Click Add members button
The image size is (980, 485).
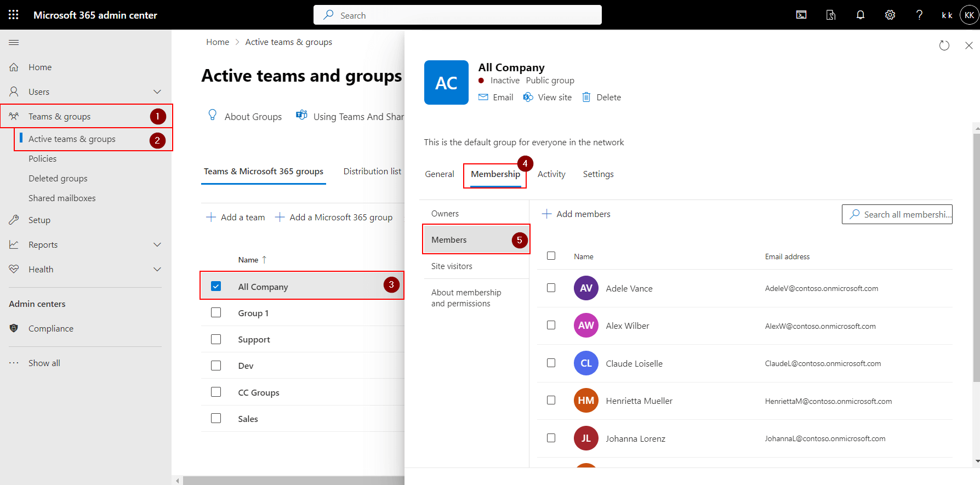click(x=576, y=214)
